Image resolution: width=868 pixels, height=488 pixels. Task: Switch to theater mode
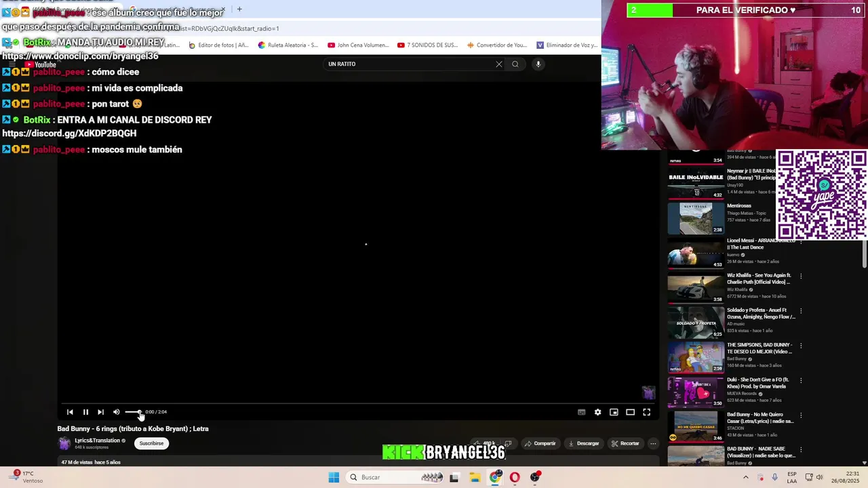pos(630,412)
